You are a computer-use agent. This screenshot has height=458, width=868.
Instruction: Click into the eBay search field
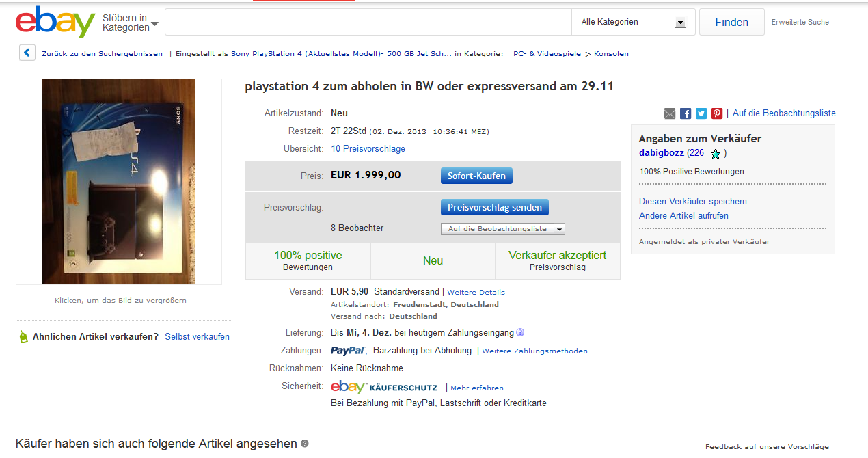368,22
